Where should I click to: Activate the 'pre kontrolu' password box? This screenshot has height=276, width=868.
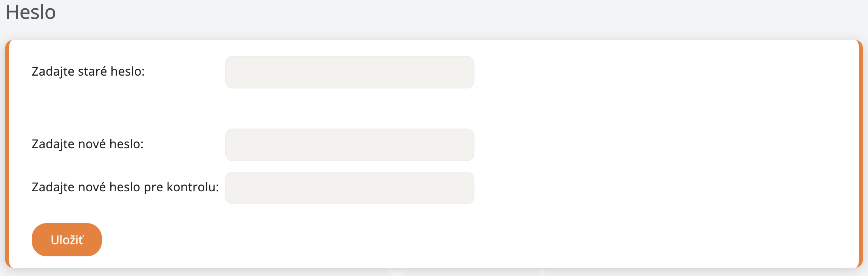click(349, 188)
